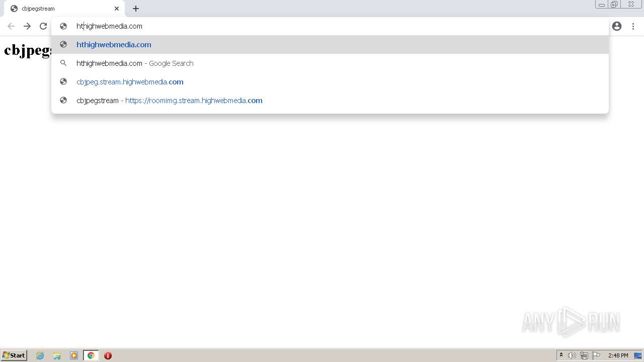The height and width of the screenshot is (362, 644).
Task: Open Windows Media Player taskbar icon
Action: point(74,355)
